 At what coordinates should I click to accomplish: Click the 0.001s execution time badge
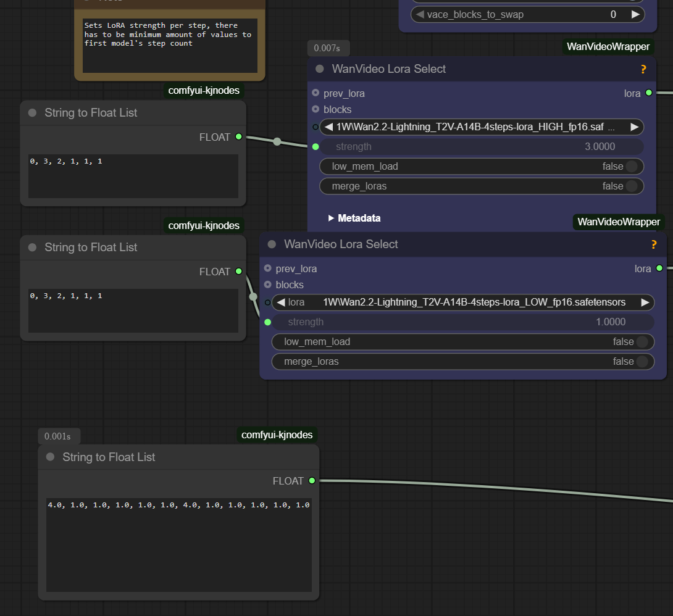pos(59,436)
